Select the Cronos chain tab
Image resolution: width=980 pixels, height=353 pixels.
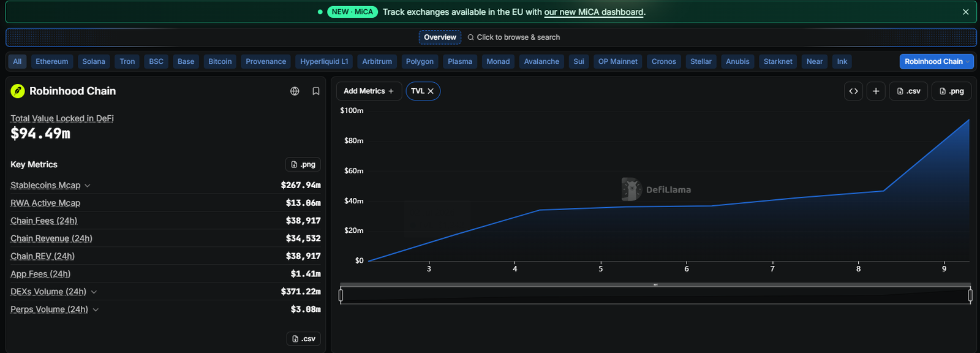click(x=664, y=61)
